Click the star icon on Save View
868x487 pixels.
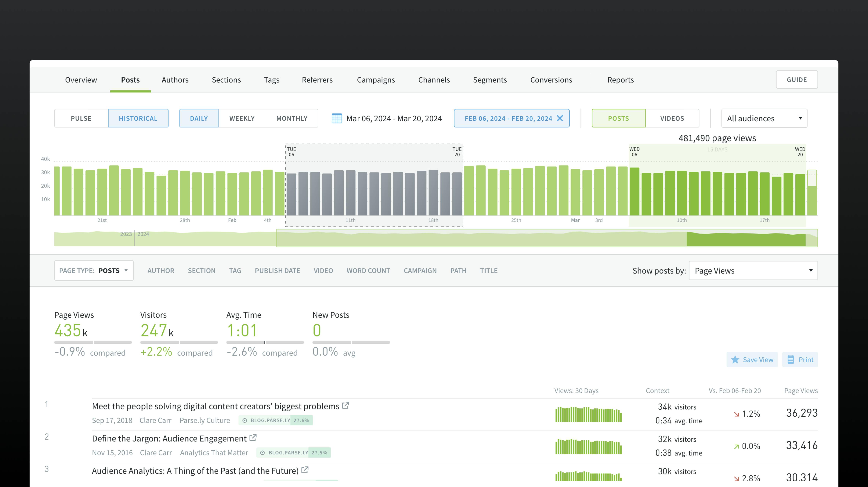point(735,360)
